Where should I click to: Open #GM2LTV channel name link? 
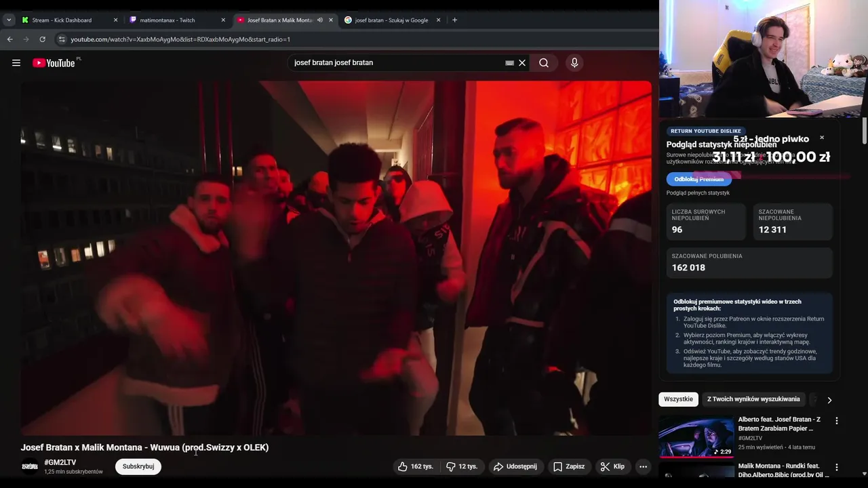[x=60, y=462]
